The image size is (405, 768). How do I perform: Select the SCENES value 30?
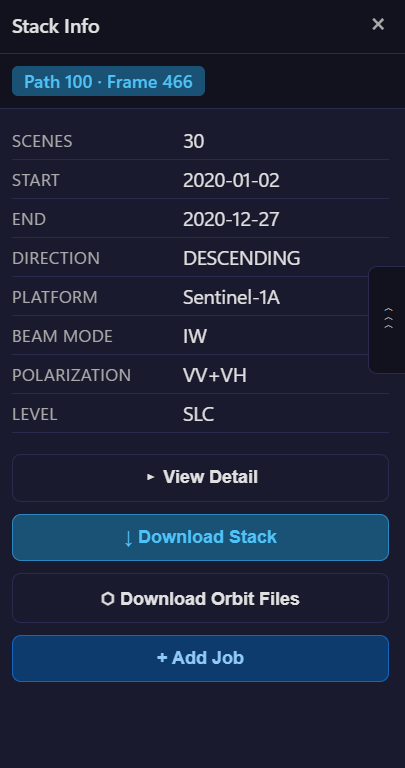193,141
